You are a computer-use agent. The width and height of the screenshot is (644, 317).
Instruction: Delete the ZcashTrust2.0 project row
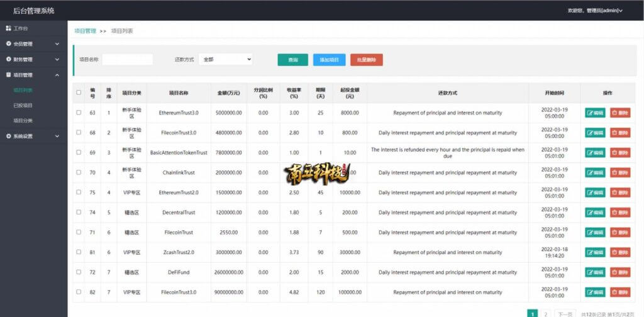(x=620, y=253)
